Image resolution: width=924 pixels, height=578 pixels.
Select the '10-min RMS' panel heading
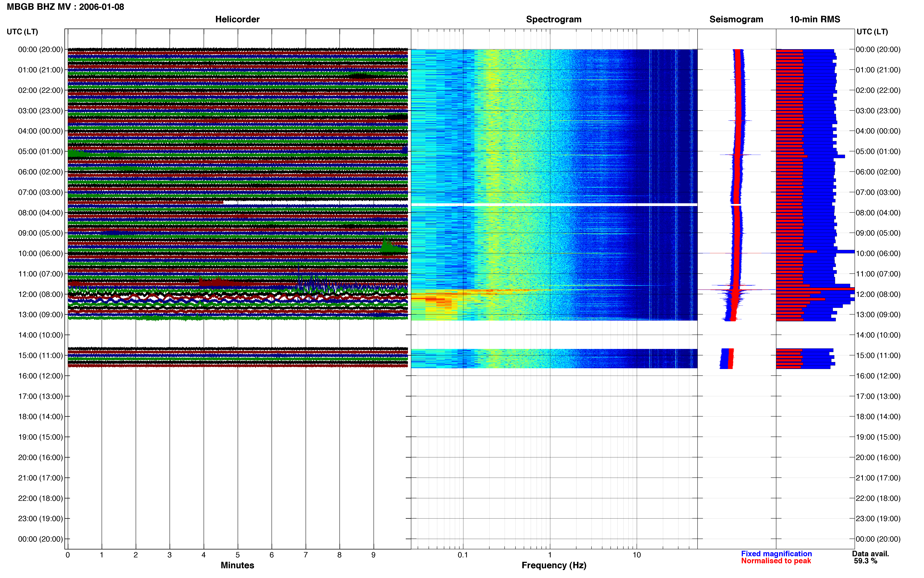[x=815, y=20]
